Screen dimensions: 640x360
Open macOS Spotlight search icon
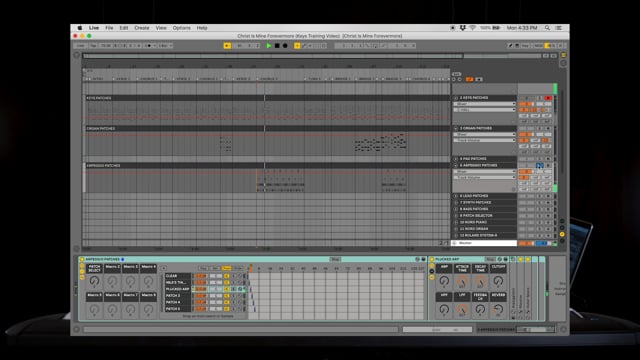coord(547,28)
